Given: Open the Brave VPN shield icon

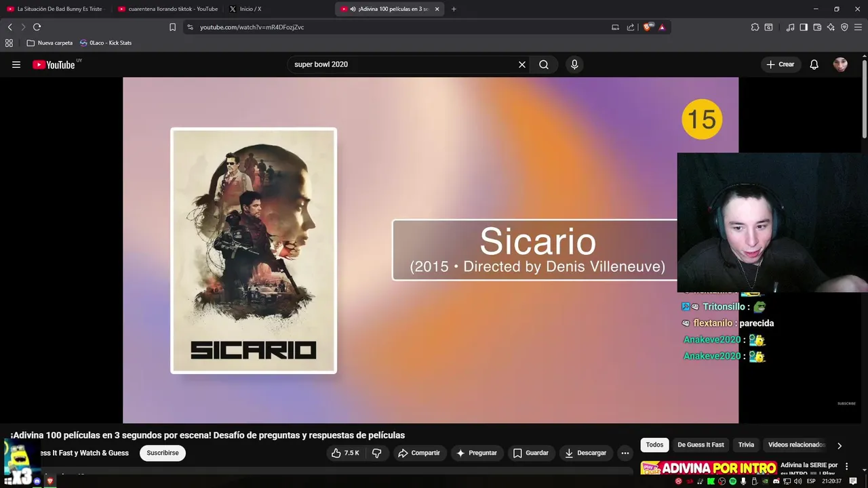Looking at the screenshot, I should tap(844, 27).
